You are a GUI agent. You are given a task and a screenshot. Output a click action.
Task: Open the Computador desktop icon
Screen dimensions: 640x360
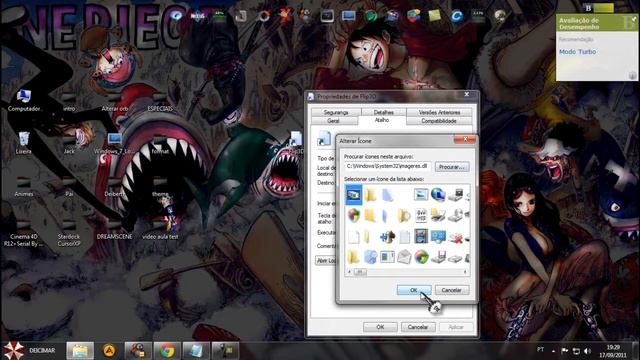point(24,100)
